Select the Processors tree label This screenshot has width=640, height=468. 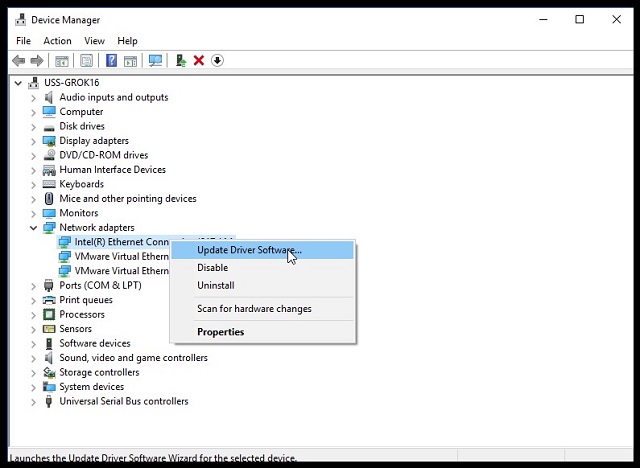click(x=82, y=314)
